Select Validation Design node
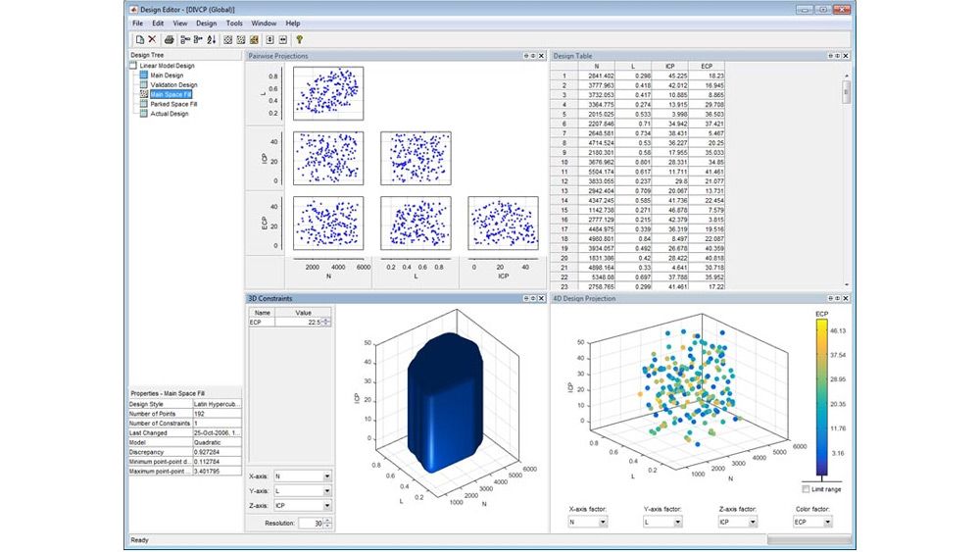 172,84
